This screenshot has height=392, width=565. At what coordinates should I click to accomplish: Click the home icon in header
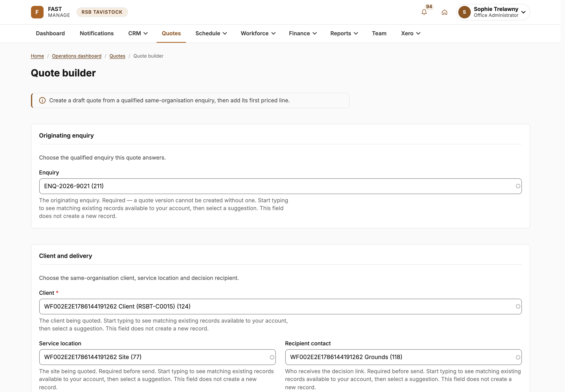click(x=444, y=12)
